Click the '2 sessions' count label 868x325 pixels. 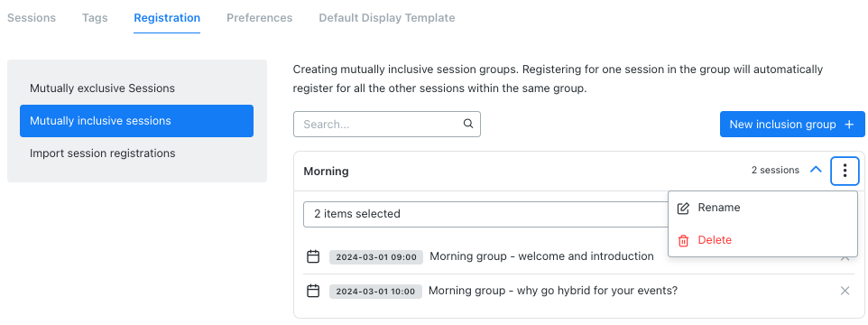775,170
